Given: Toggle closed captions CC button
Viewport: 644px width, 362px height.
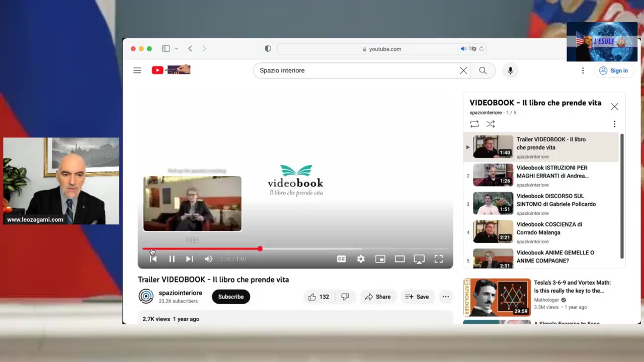Looking at the screenshot, I should pyautogui.click(x=341, y=259).
